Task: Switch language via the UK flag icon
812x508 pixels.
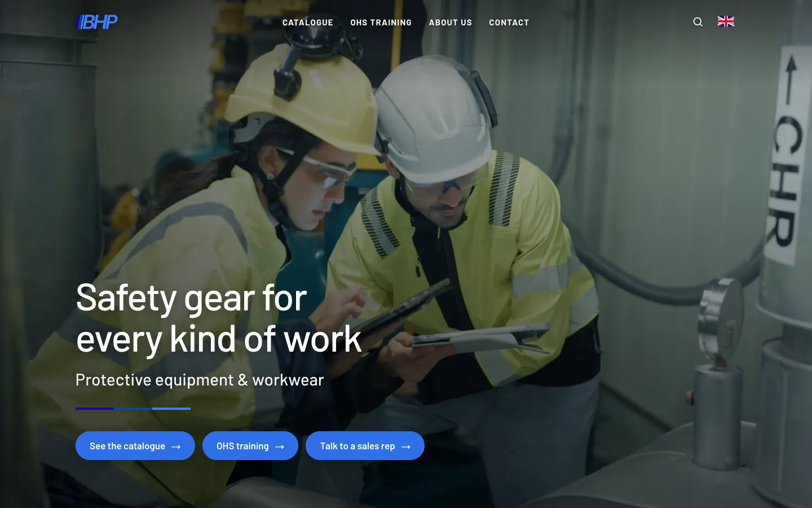Action: coord(726,21)
